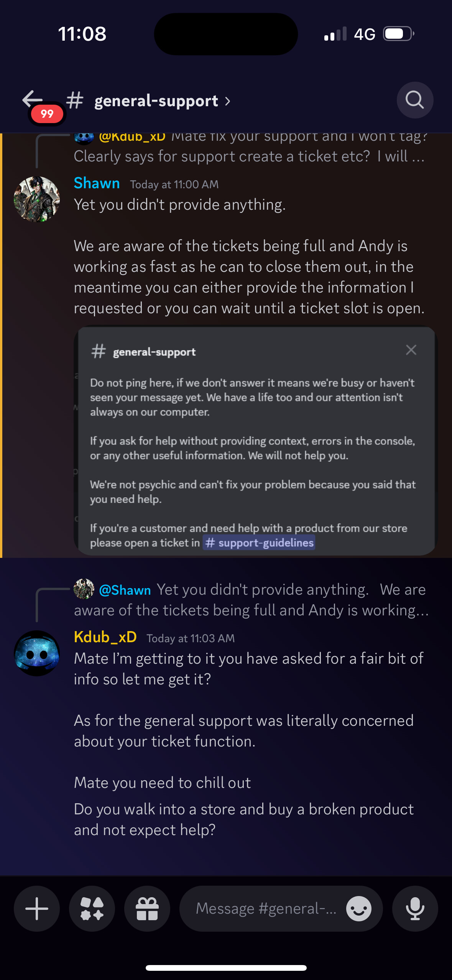Tap the iOS home indicator bar

point(226,968)
